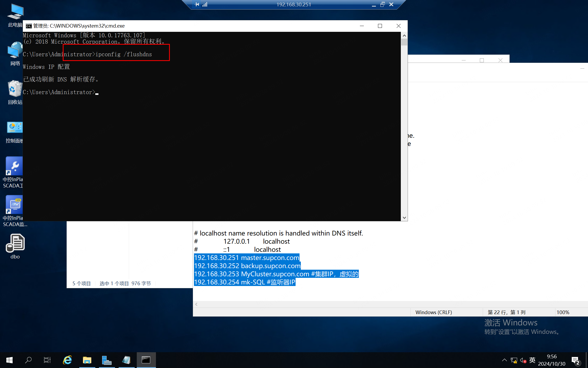Open File Explorer from the taskbar
Screen dimensions: 588x368
coord(87,360)
